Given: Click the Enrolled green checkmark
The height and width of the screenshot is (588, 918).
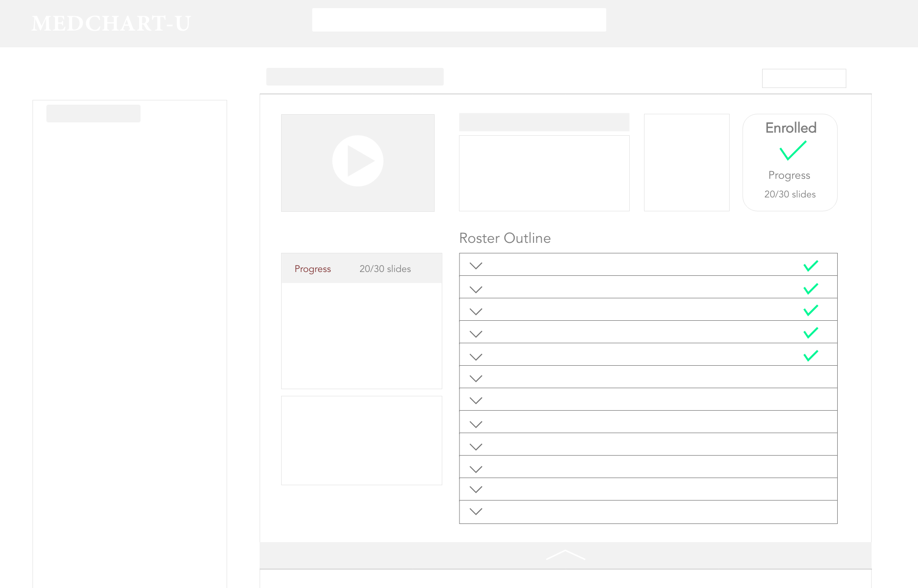Looking at the screenshot, I should pyautogui.click(x=793, y=151).
